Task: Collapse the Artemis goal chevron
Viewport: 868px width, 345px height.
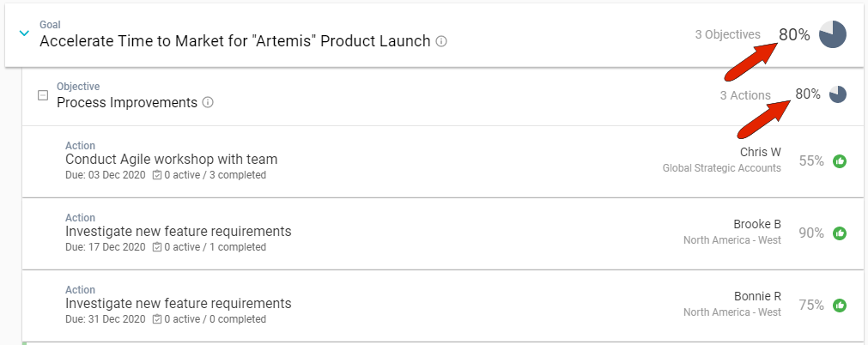Action: 23,33
